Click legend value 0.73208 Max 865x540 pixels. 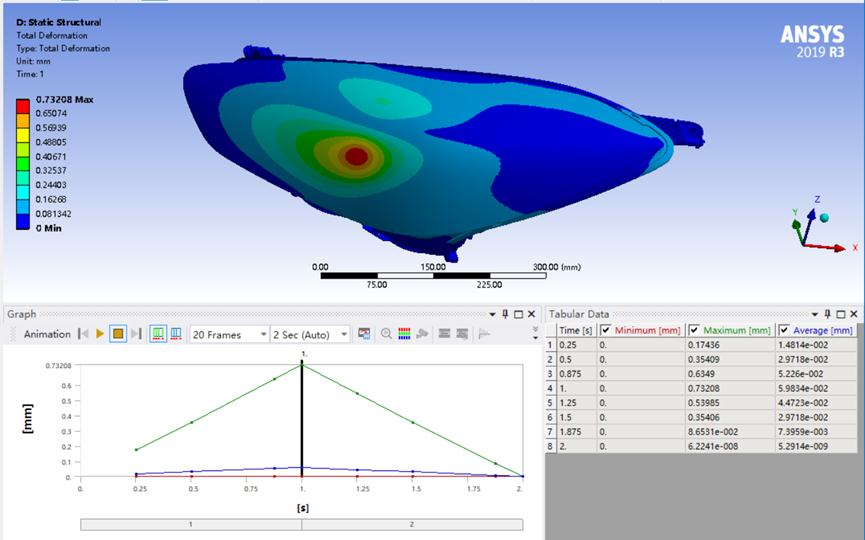click(x=65, y=100)
